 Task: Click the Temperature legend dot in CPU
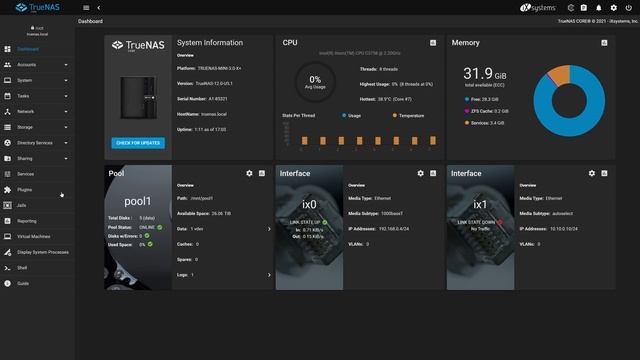[395, 116]
